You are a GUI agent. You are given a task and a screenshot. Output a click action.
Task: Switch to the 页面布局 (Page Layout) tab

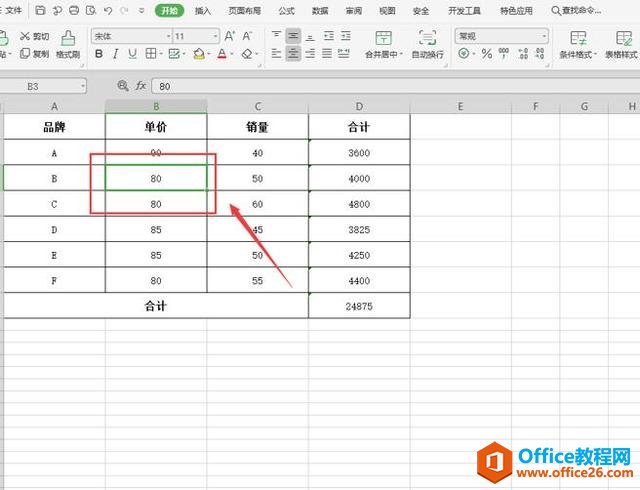(x=244, y=11)
